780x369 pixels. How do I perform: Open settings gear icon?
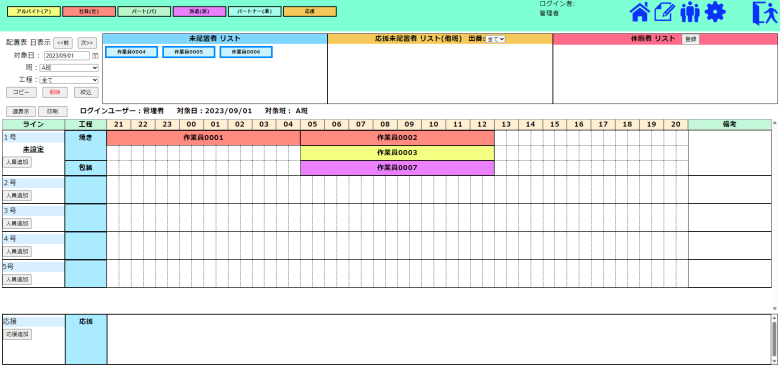coord(715,12)
